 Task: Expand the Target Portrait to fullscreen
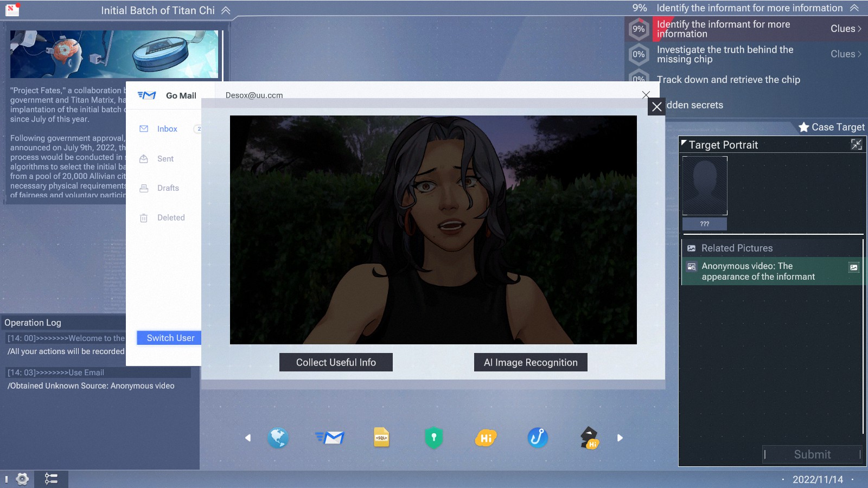coord(856,145)
